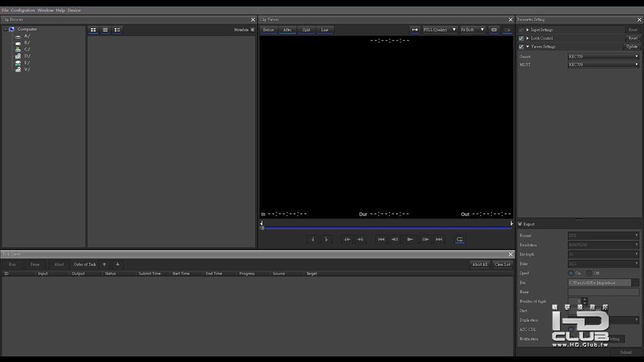Collapse the Metadata panel chevron
644x362 pixels.
point(253,29)
